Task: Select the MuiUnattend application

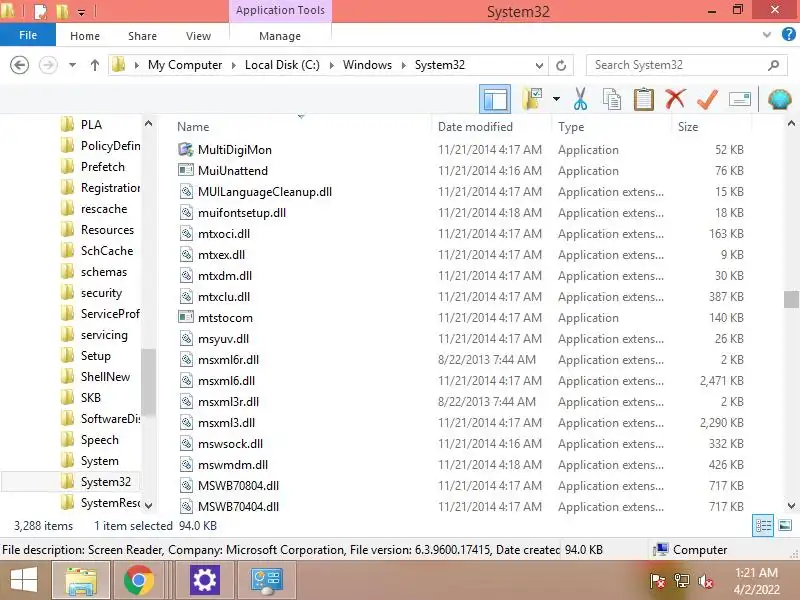Action: (x=233, y=170)
